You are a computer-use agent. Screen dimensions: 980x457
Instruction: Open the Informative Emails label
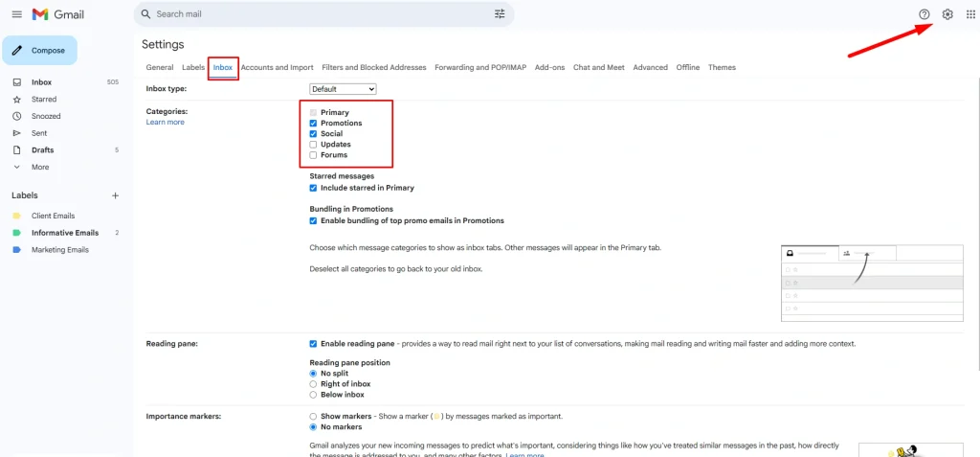point(64,233)
